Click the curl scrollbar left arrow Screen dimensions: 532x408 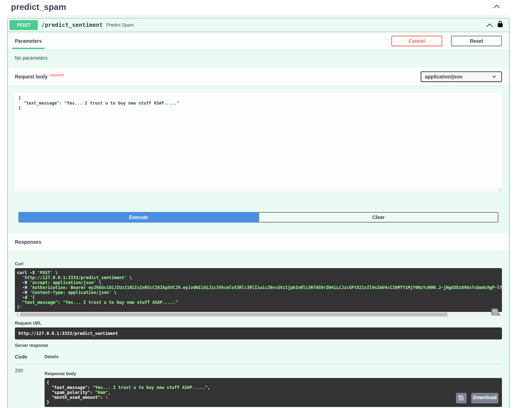pos(17,314)
